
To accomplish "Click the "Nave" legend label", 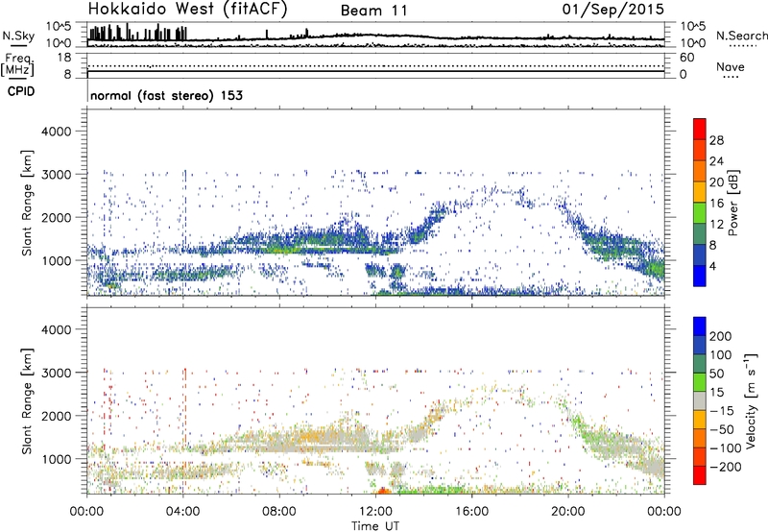I will [730, 66].
